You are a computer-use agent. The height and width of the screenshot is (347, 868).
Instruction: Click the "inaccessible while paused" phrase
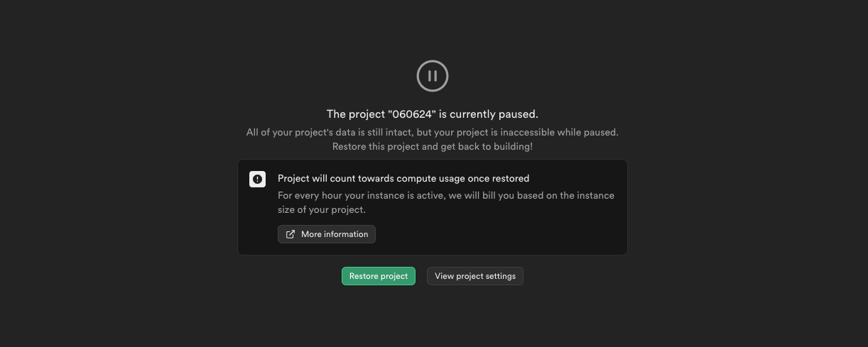pos(560,133)
